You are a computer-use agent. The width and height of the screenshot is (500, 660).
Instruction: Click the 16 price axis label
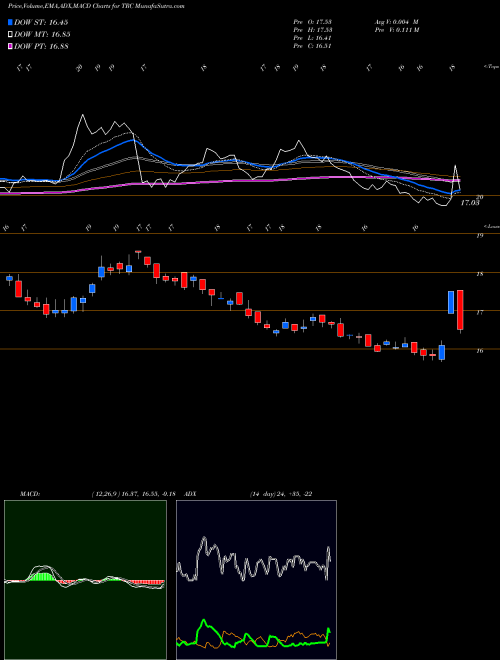click(x=479, y=351)
